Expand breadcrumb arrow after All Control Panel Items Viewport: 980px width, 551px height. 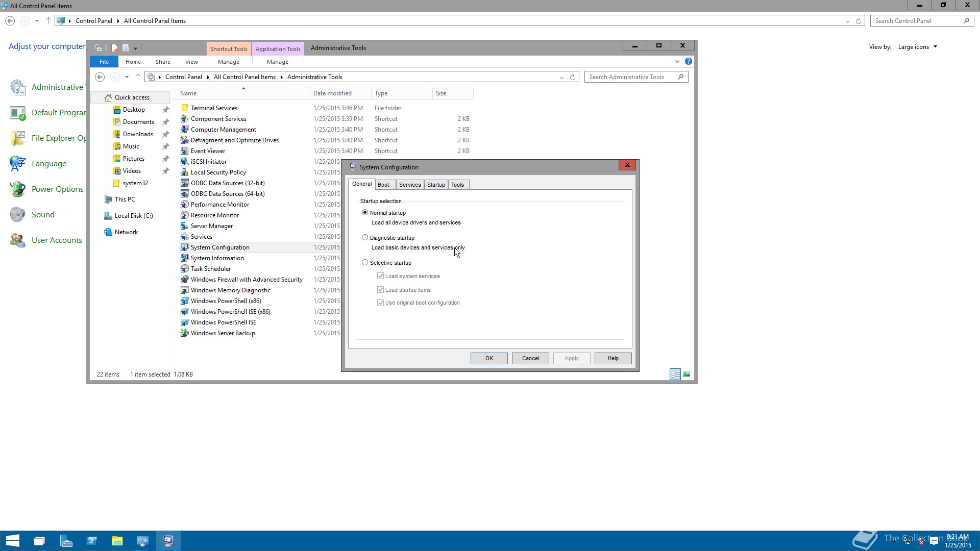coord(281,77)
